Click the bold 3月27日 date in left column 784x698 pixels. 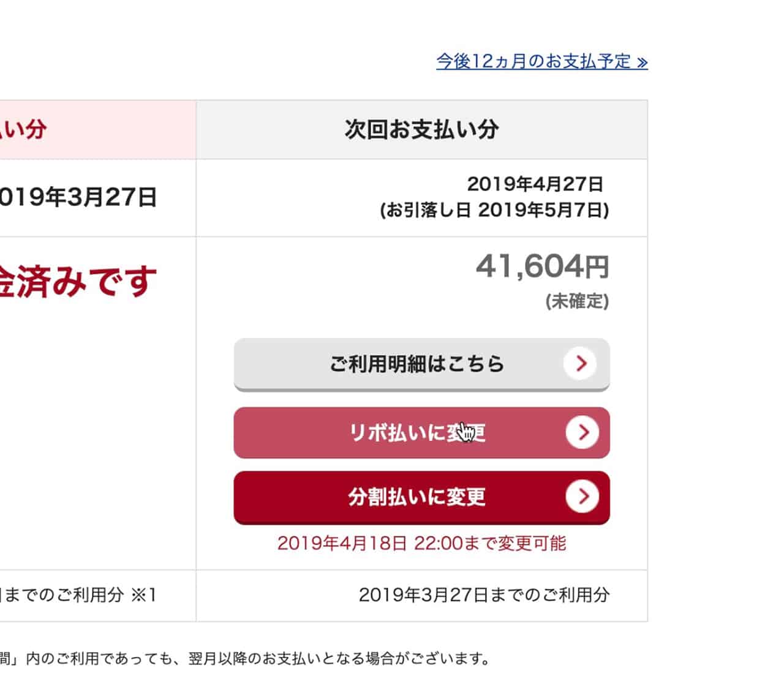(x=112, y=198)
